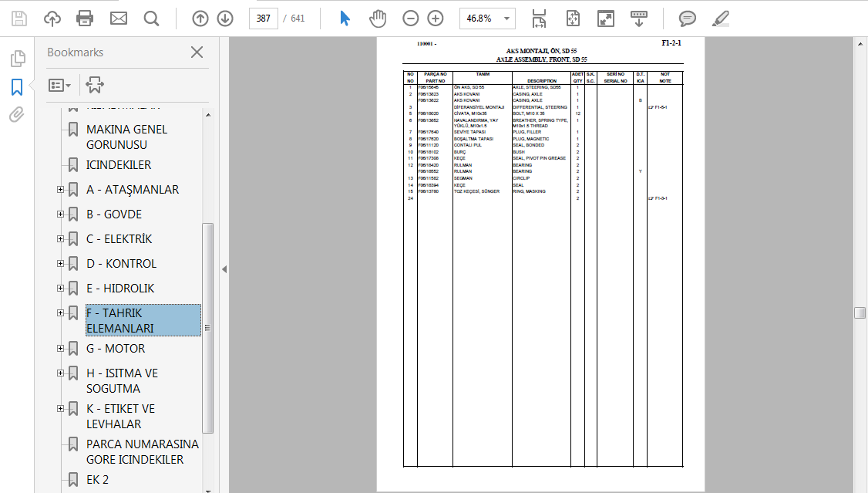Viewport: 868px width, 493px height.
Task: Select highlighted F - TAHRIK ELEMANLARI bookmark
Action: [143, 320]
